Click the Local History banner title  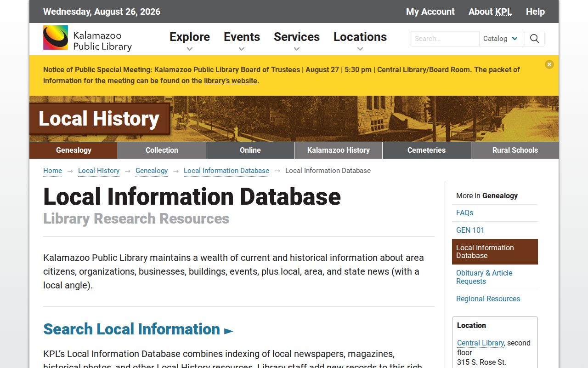pyautogui.click(x=99, y=119)
